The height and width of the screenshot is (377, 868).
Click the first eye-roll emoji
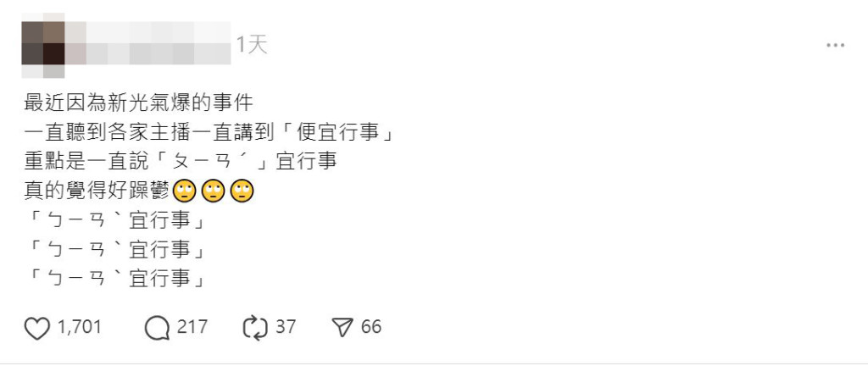click(x=185, y=191)
